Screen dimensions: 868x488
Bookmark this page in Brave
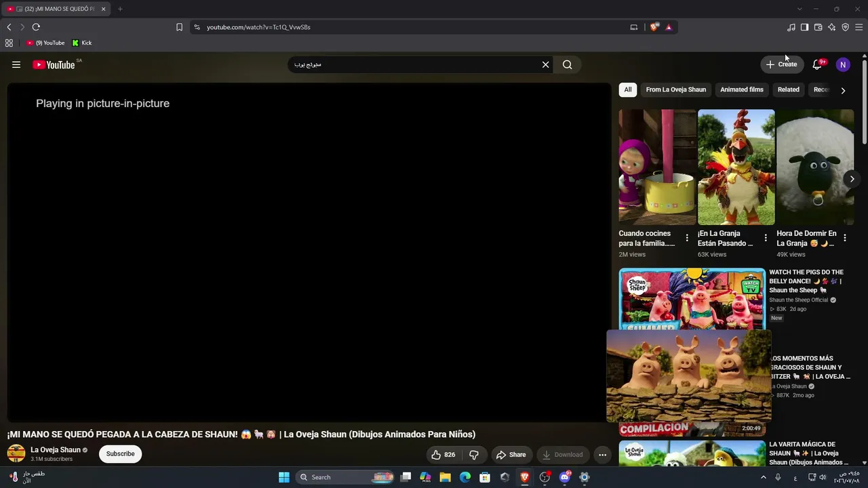[179, 27]
